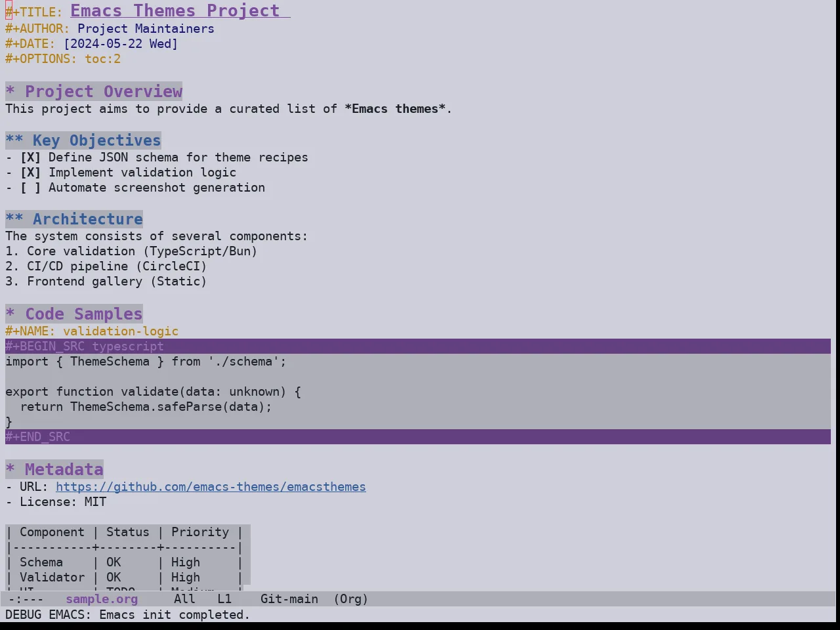Click the 'Metadata' heading text

(64, 469)
